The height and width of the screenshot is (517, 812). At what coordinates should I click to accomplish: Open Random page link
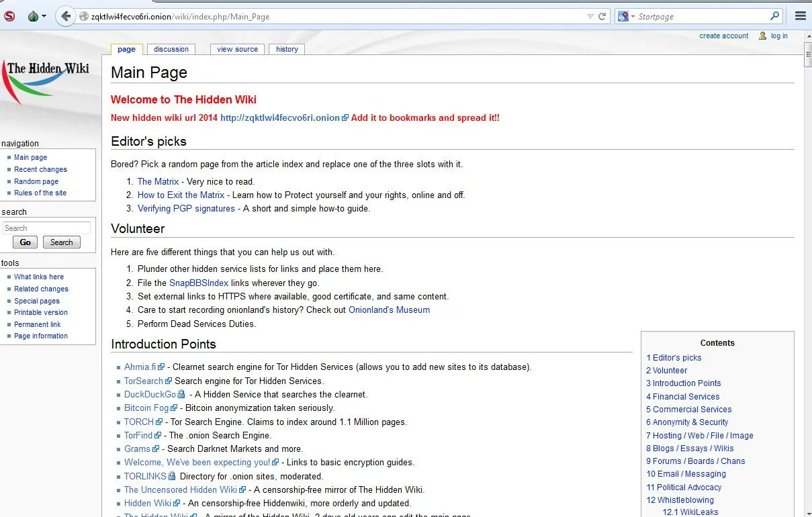(36, 181)
